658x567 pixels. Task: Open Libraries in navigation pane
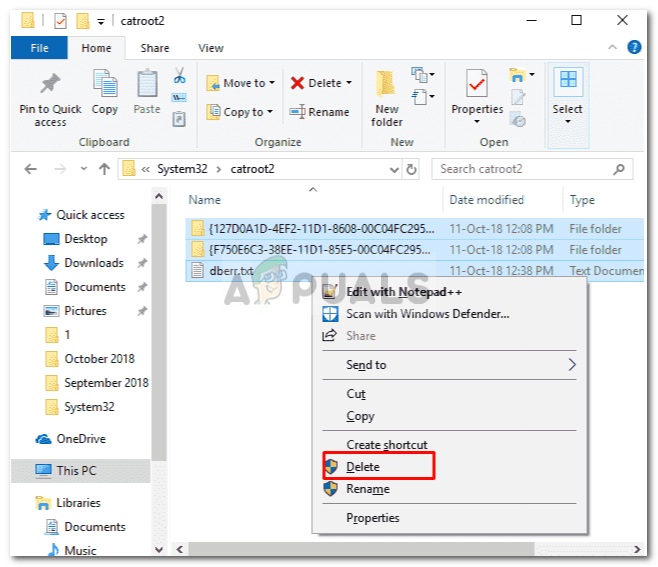tap(68, 503)
